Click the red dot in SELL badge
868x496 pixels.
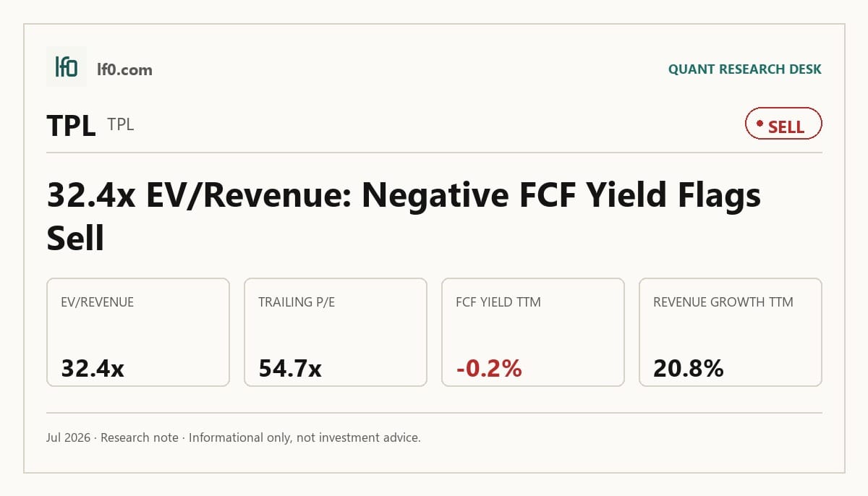[759, 124]
